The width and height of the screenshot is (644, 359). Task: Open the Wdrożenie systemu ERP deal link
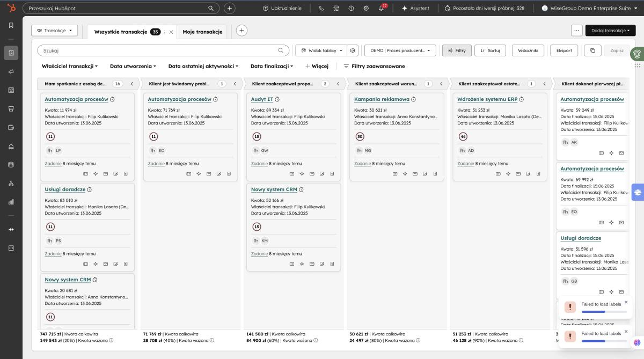click(x=487, y=99)
